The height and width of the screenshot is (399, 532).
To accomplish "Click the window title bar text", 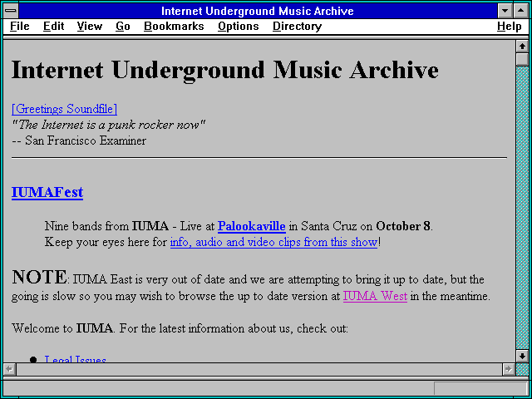I will (258, 11).
